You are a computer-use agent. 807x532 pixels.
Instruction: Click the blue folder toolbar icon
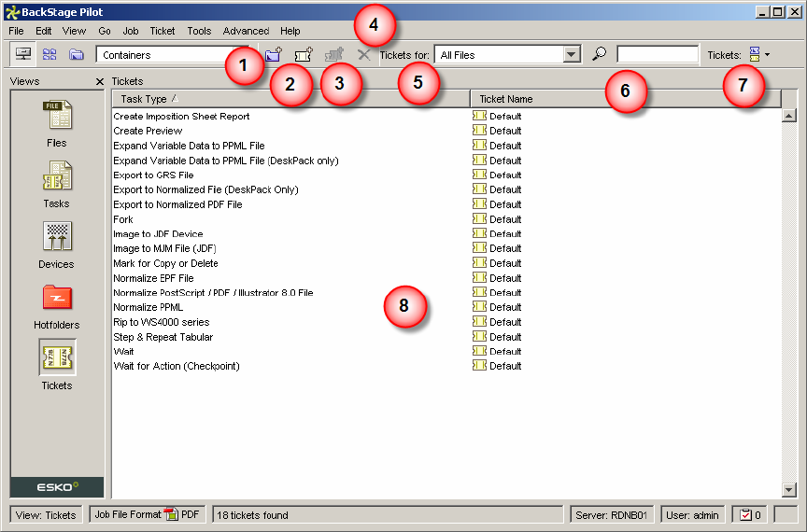(77, 54)
